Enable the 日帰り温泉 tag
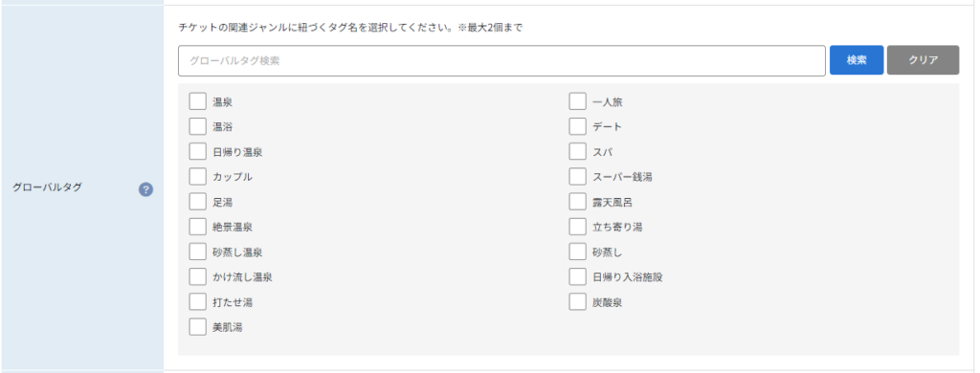Viewport: 980px width, 373px height. [197, 151]
